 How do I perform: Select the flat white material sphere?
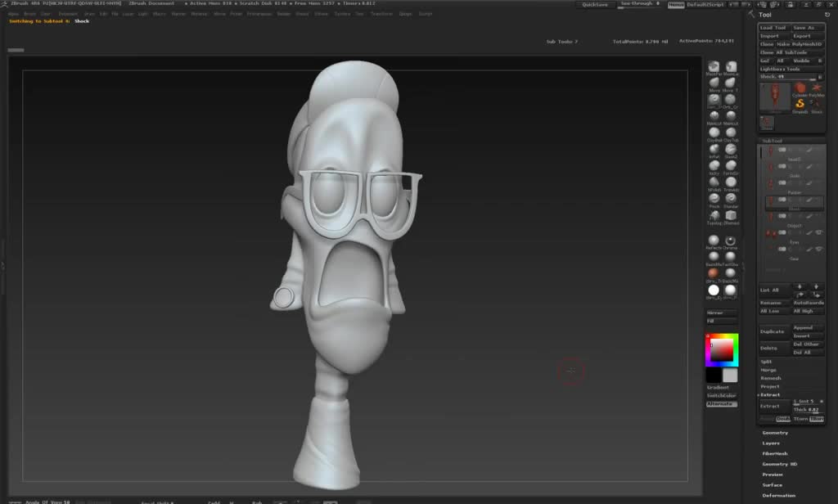(x=714, y=290)
